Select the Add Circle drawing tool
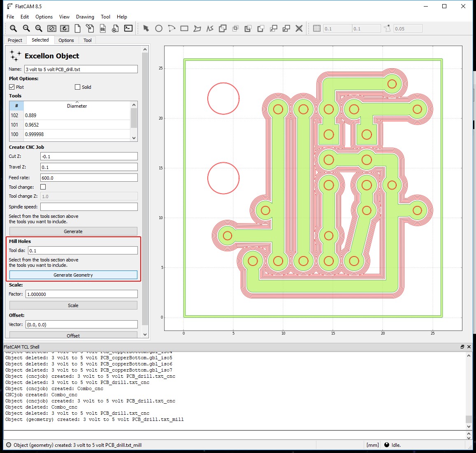This screenshot has width=476, height=453. [x=159, y=28]
